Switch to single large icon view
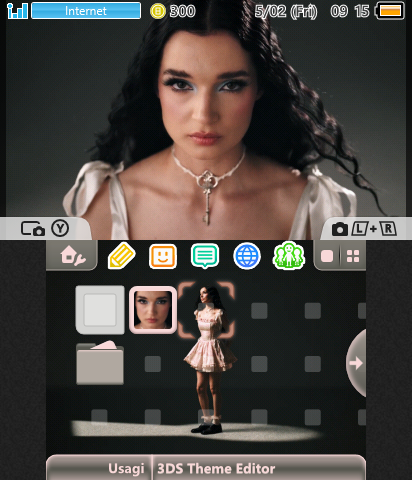Viewport: 412px width, 480px height. tap(327, 256)
